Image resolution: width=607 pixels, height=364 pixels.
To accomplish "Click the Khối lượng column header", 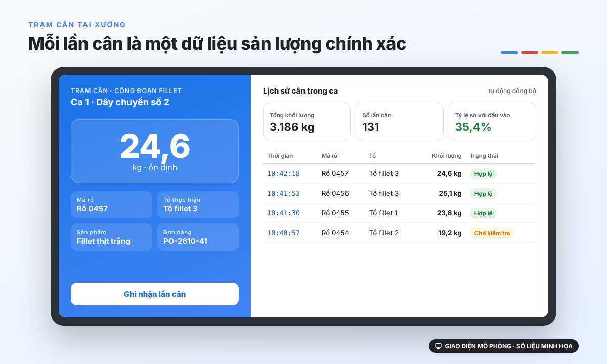I will (447, 156).
